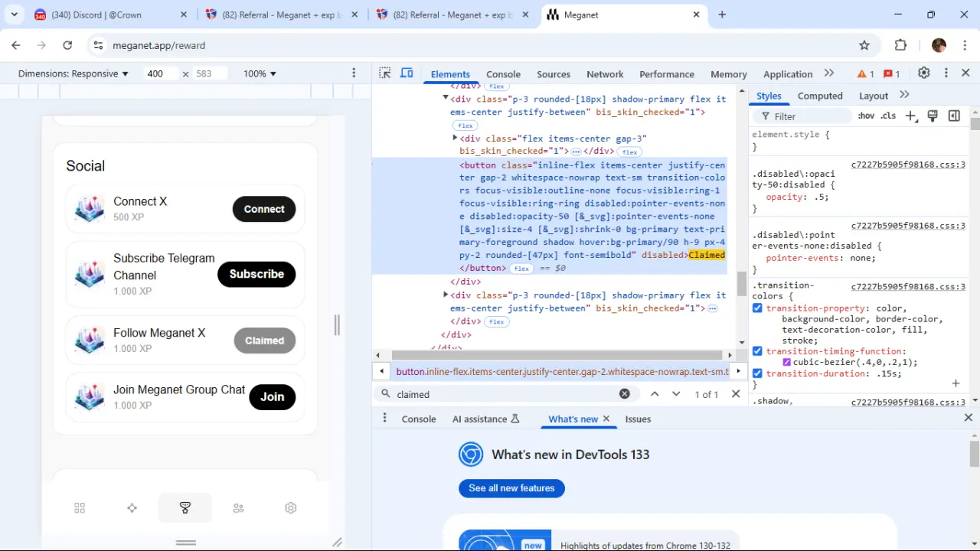The width and height of the screenshot is (980, 551).
Task: Bookmark this page star icon
Action: click(x=864, y=45)
